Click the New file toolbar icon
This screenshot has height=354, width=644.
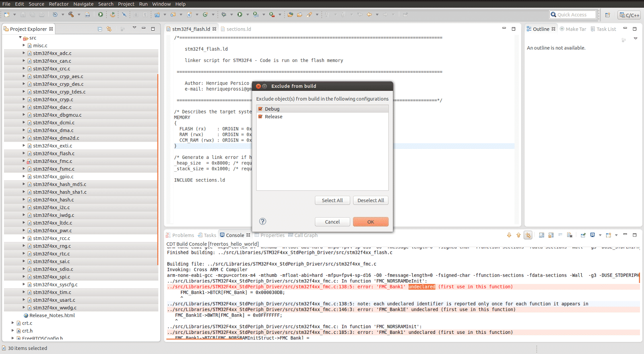[x=7, y=14]
